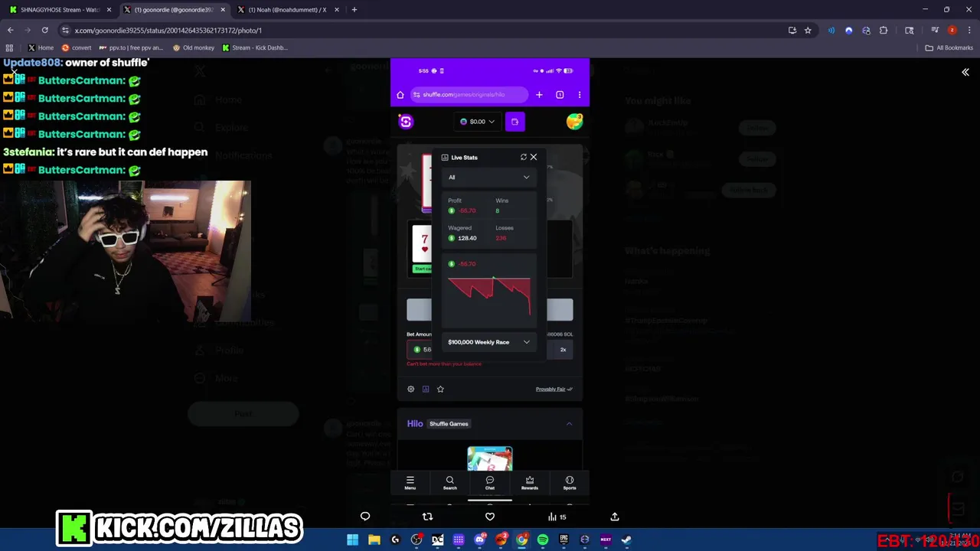
Task: Open Steam from the taskbar
Action: click(x=626, y=540)
